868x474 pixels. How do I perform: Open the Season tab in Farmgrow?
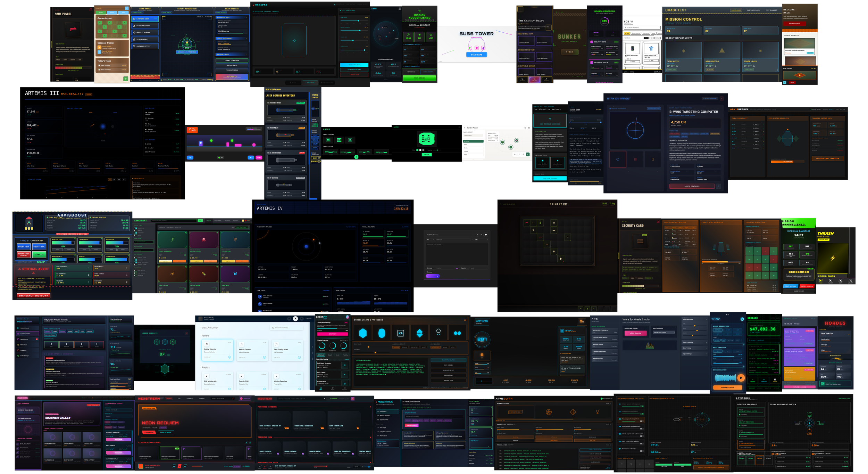tap(112, 13)
